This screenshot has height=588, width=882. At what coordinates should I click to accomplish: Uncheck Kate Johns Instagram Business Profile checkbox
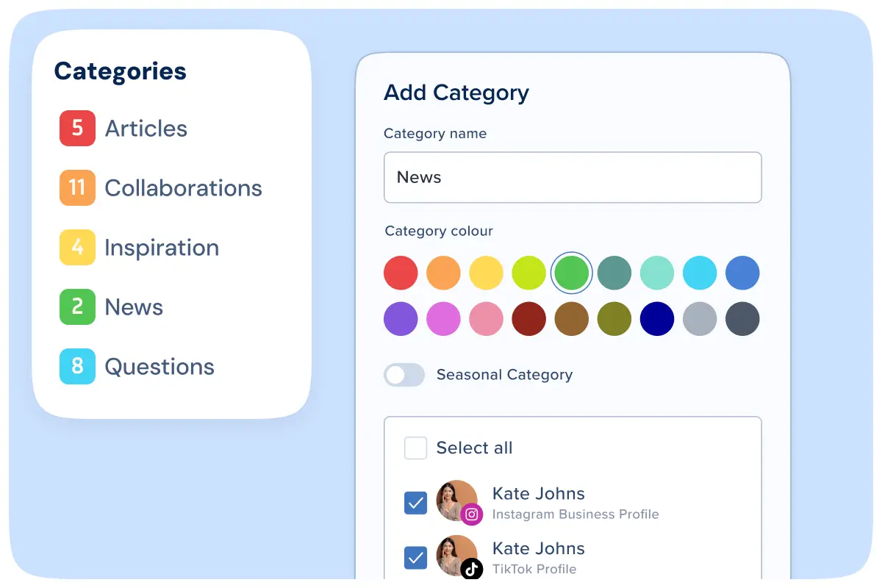[x=416, y=503]
